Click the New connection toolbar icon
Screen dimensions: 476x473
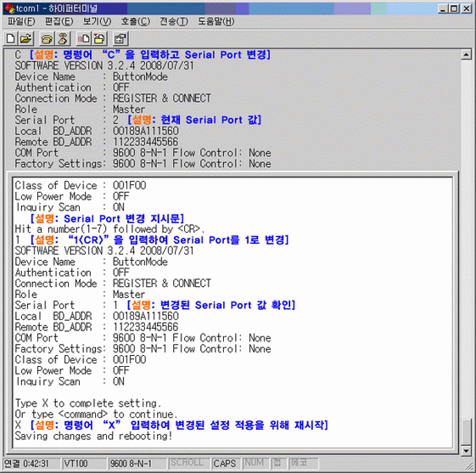pyautogui.click(x=11, y=38)
